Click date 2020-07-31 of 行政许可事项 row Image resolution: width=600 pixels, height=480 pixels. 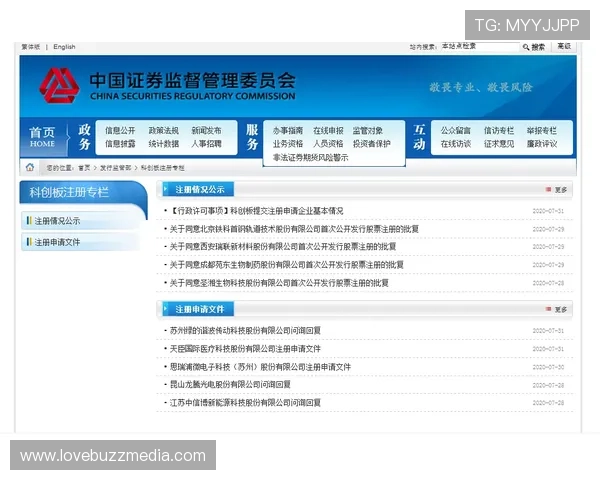tap(548, 211)
